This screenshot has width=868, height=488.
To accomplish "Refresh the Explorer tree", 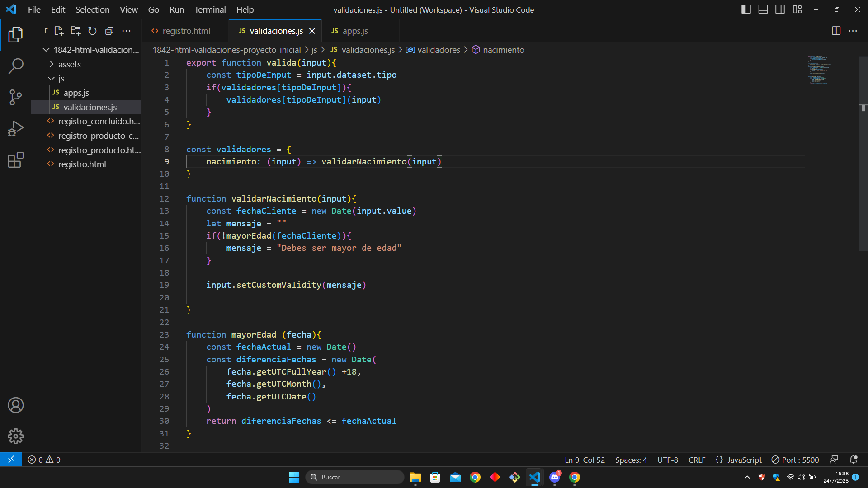I will 92,31.
